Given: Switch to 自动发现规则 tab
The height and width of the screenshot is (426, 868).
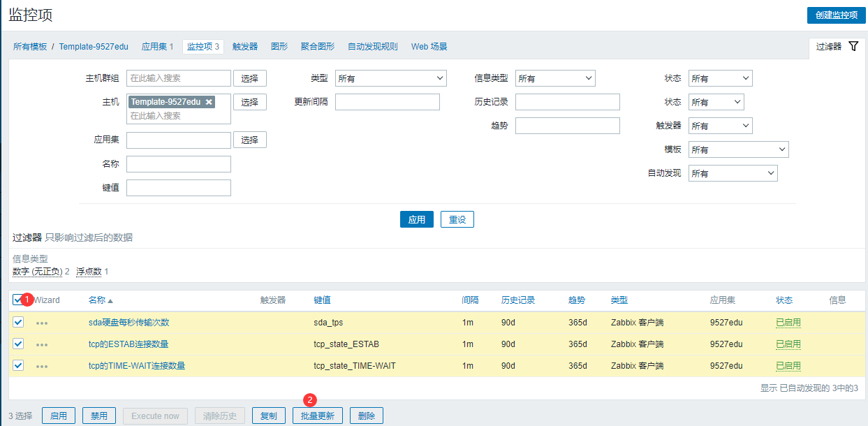Looking at the screenshot, I should (x=373, y=47).
